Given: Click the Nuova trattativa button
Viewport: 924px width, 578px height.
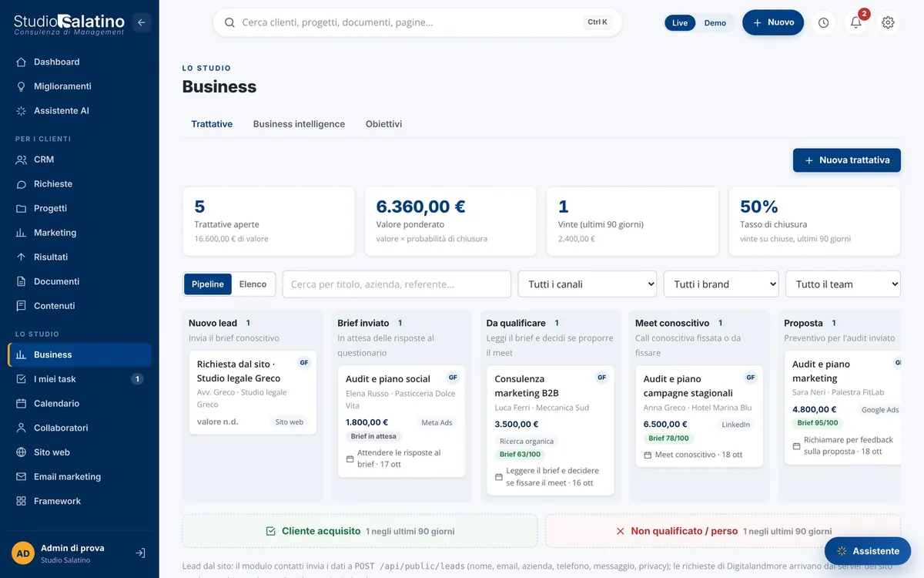Looking at the screenshot, I should (x=847, y=160).
